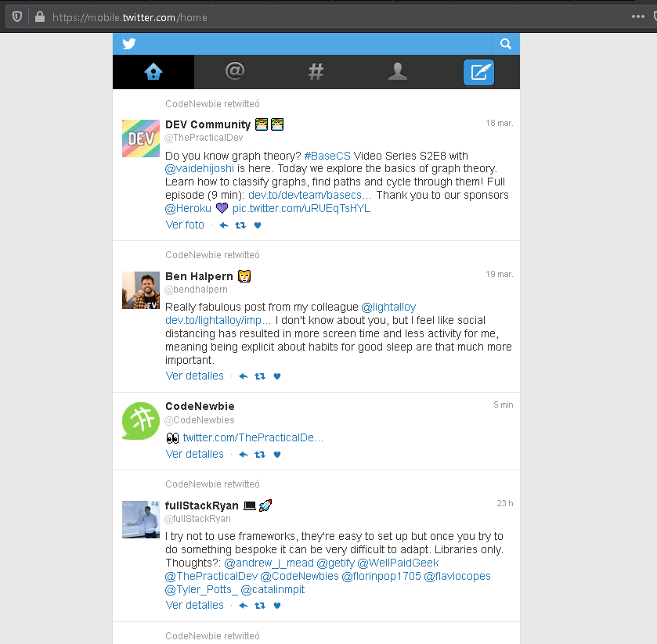657x644 pixels.
Task: Open the profile person tab
Action: [x=397, y=72]
